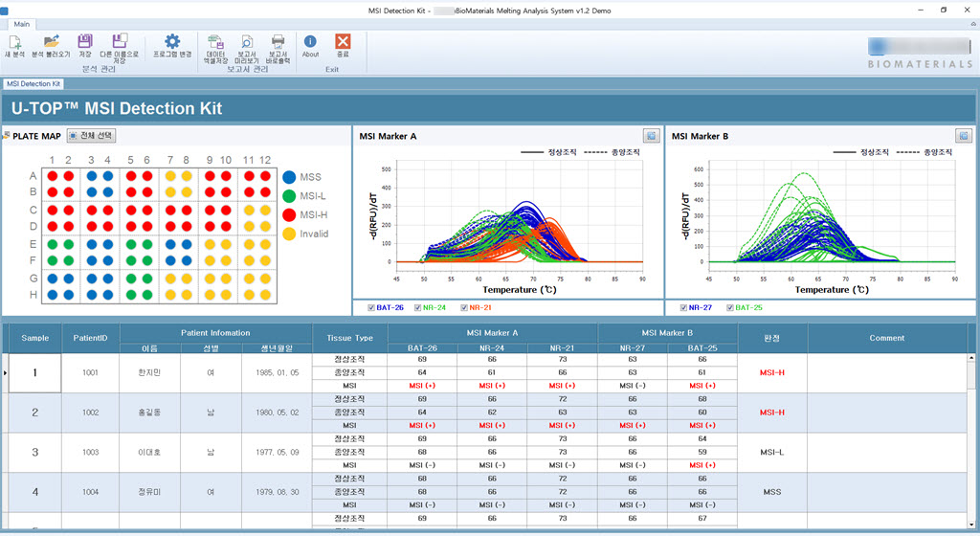Select sample 1 row in the table
This screenshot has height=536, width=980.
[35, 372]
